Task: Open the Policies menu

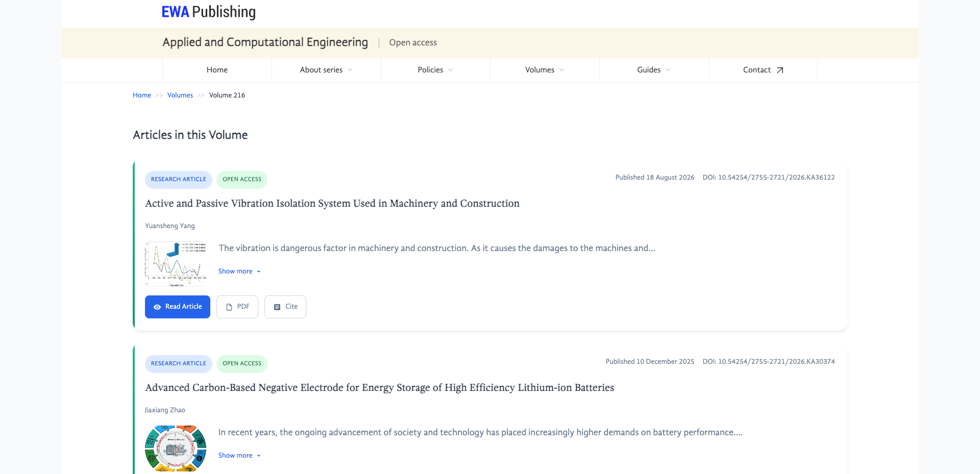Action: click(x=435, y=70)
